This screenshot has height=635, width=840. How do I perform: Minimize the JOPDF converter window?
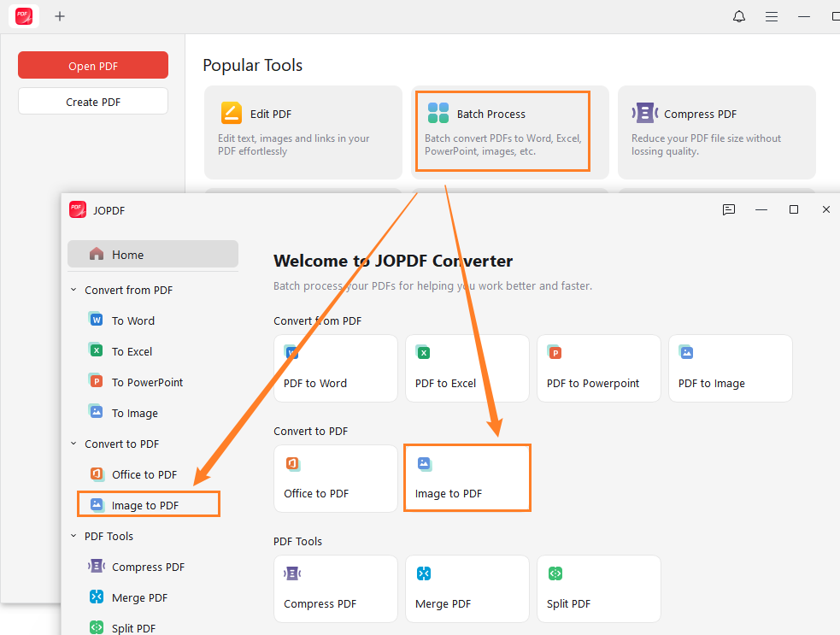(x=761, y=209)
